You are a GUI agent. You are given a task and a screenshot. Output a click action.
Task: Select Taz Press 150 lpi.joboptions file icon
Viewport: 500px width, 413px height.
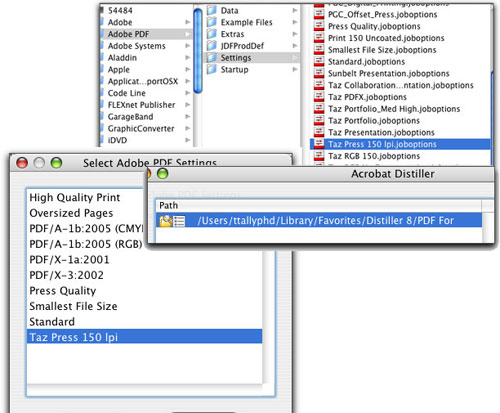pos(319,144)
